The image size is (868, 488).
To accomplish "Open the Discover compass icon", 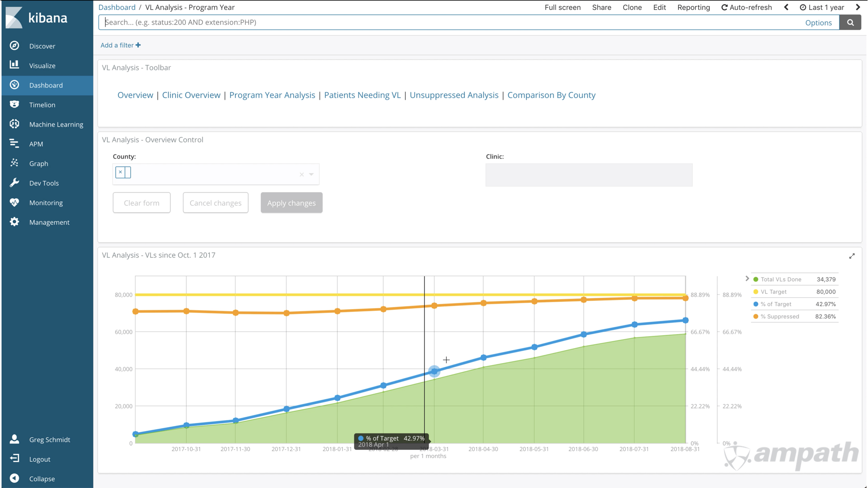I will point(14,46).
